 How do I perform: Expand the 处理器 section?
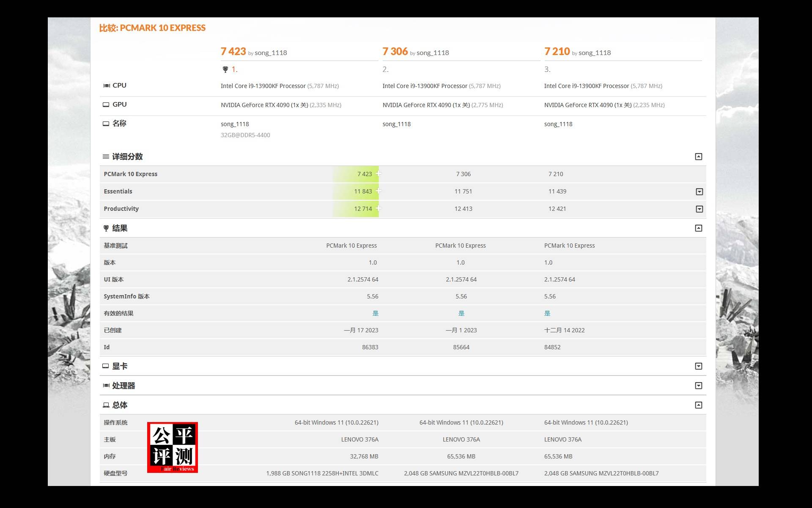click(x=698, y=386)
